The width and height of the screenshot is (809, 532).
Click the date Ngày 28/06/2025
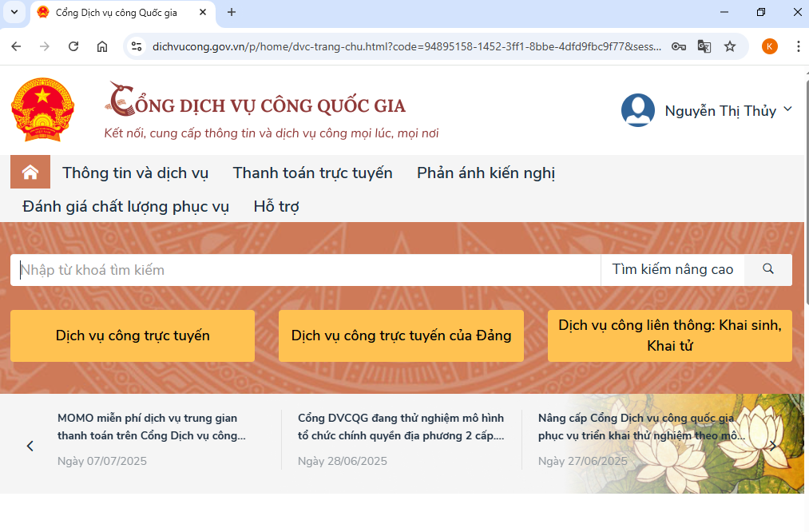pos(342,461)
